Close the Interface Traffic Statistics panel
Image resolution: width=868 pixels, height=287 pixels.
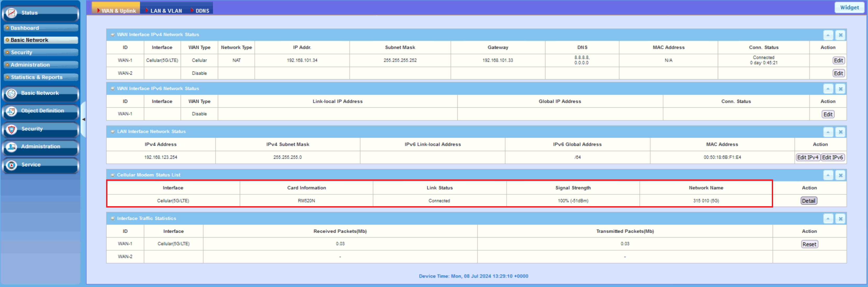coord(840,219)
